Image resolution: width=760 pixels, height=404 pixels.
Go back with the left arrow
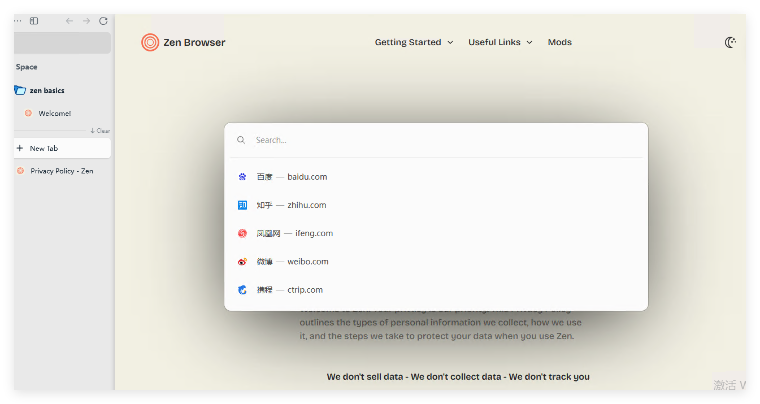coord(69,21)
